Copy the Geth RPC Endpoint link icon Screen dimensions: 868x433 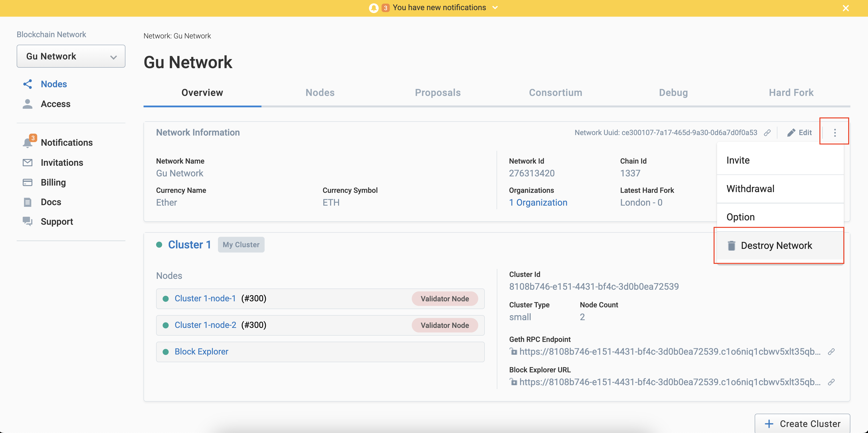point(831,352)
